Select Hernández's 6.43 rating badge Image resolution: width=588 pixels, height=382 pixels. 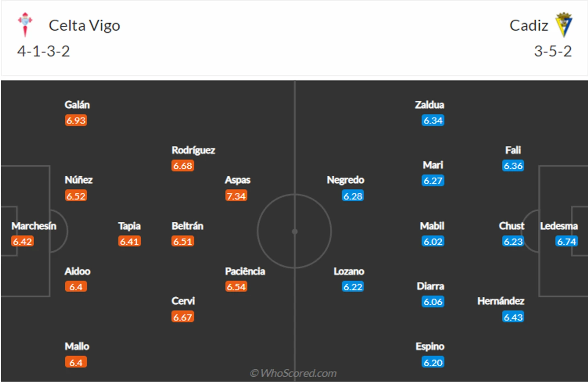(513, 317)
